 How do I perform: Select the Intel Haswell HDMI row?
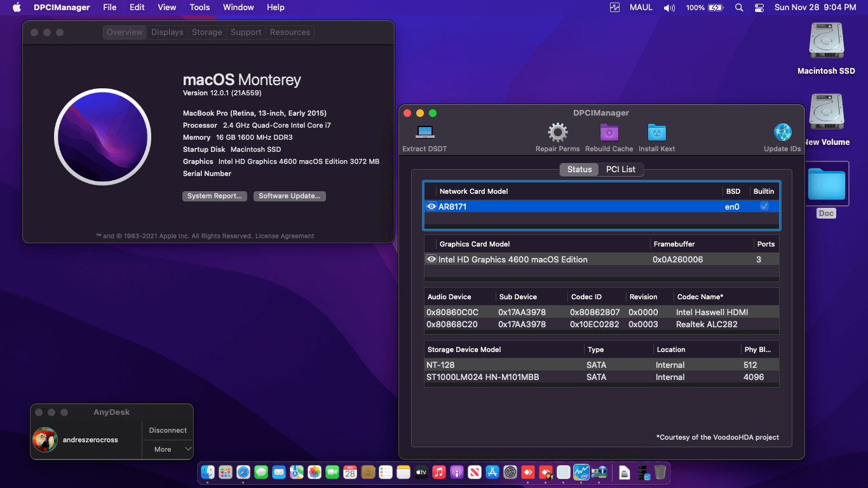point(601,312)
